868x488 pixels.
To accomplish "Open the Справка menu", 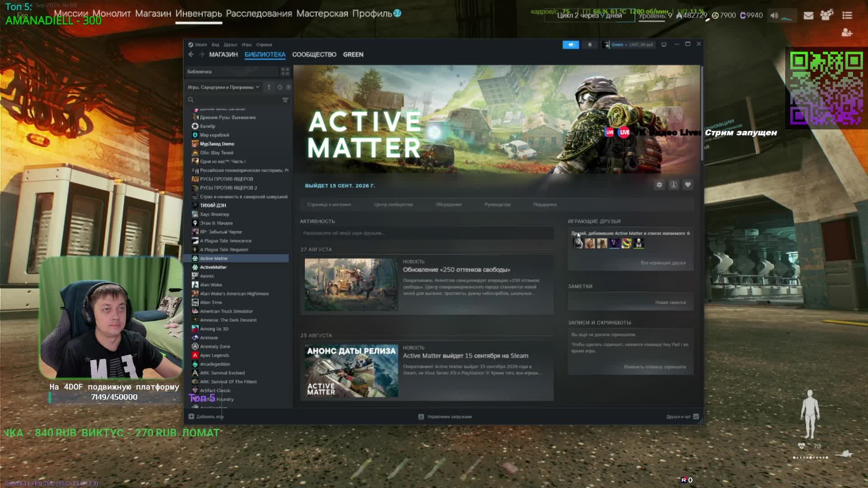I will (x=264, y=45).
